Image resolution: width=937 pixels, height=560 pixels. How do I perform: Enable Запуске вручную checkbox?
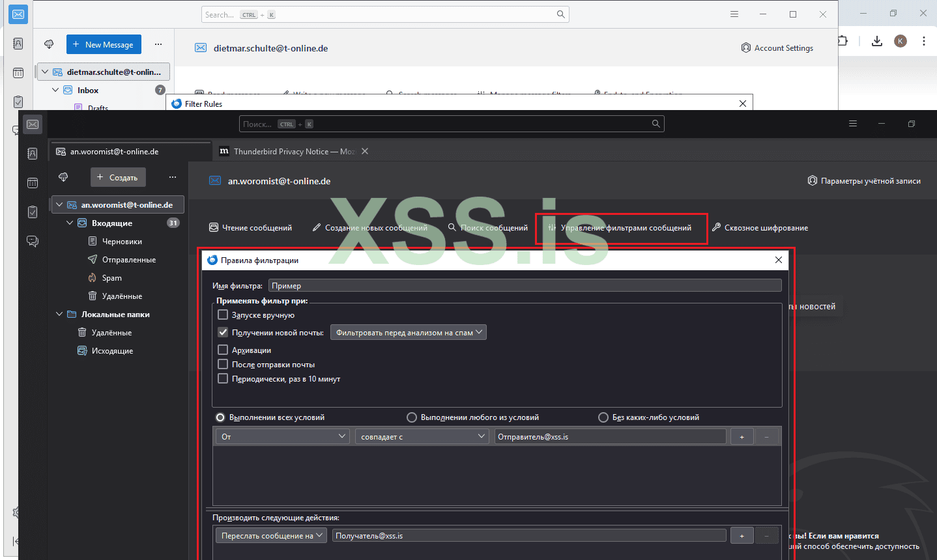(223, 315)
